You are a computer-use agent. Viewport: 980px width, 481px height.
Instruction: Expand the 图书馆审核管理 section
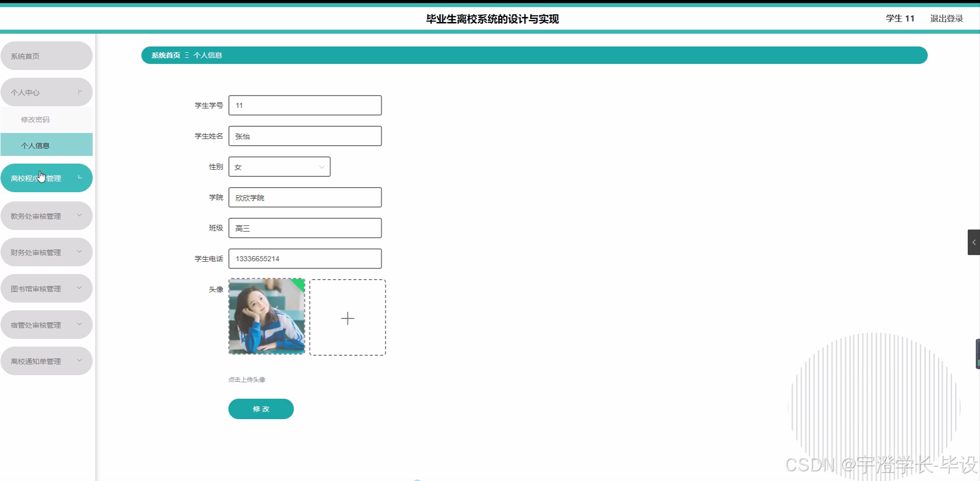click(x=47, y=288)
